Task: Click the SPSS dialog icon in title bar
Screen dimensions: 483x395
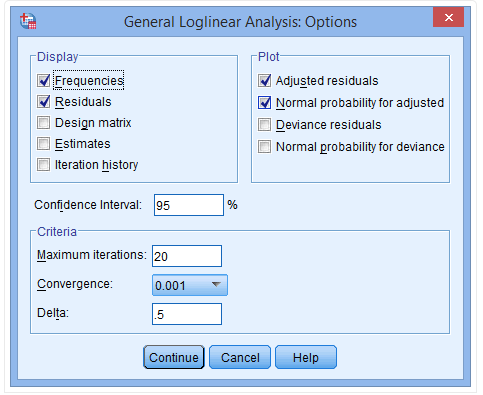Action: [x=28, y=21]
